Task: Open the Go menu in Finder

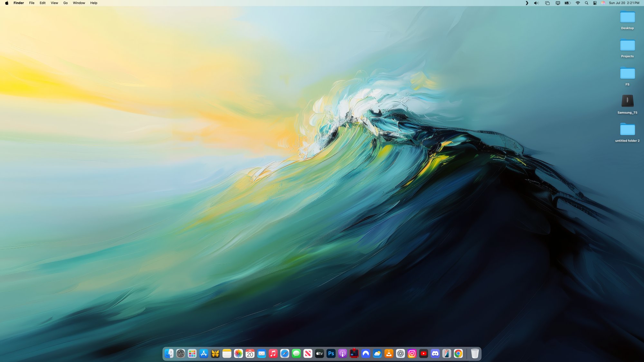Action: (x=65, y=3)
